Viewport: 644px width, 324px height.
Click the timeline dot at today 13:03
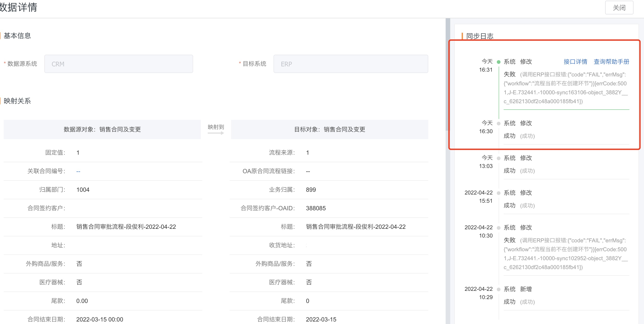pyautogui.click(x=498, y=158)
